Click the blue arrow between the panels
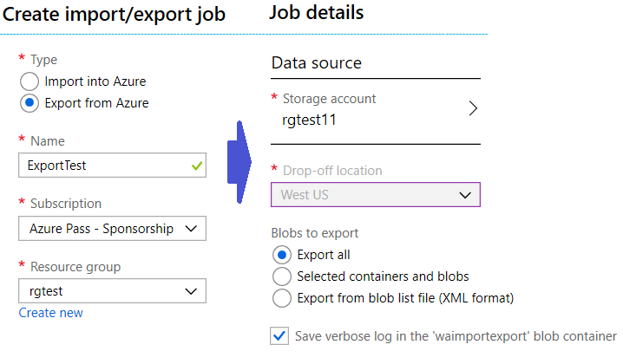 pos(239,162)
